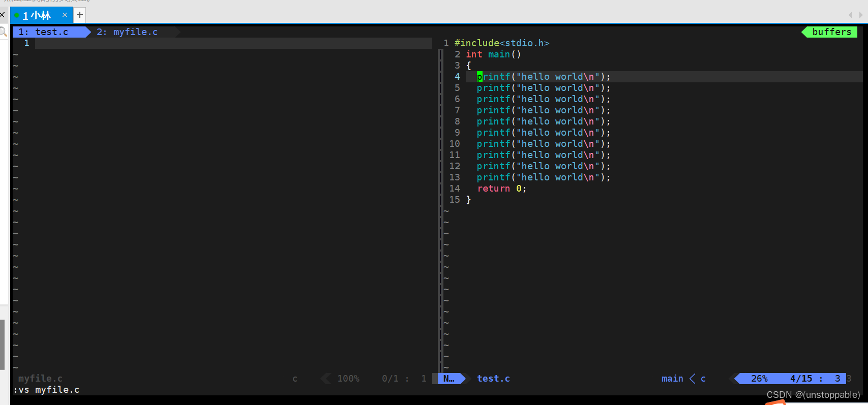Click the printf statement on line 4
This screenshot has width=868, height=405.
click(544, 77)
